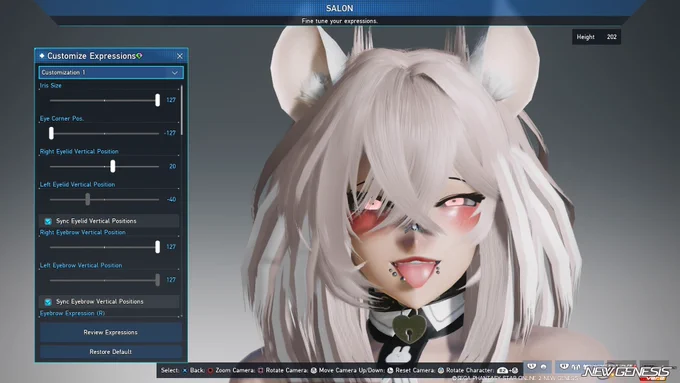The height and width of the screenshot is (383, 680).
Task: Click the Iris Size label
Action: [x=51, y=85]
